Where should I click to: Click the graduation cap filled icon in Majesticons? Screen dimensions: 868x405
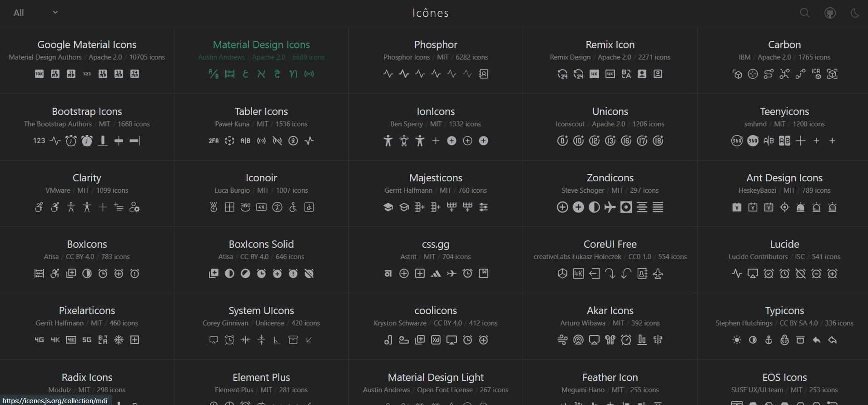coord(388,207)
